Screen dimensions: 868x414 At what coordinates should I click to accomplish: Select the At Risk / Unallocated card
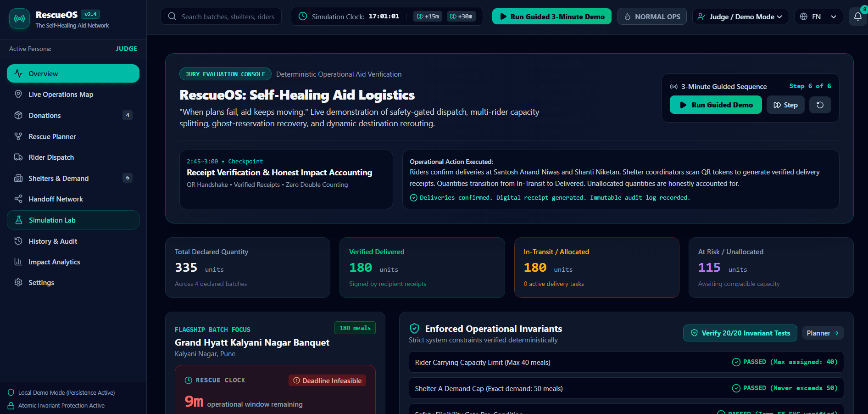pos(771,268)
